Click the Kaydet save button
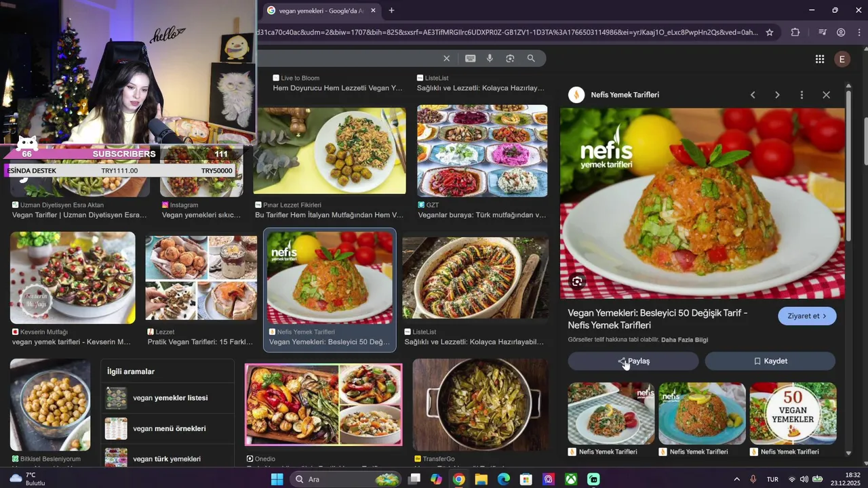 pos(770,361)
